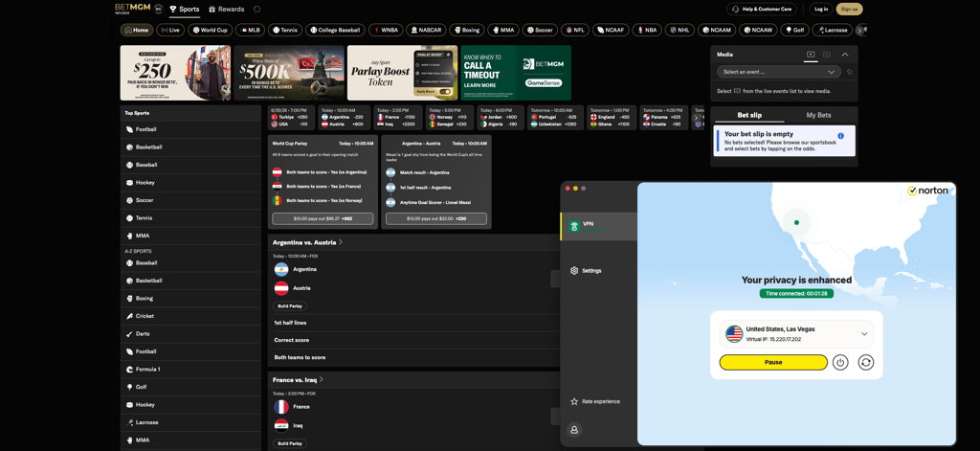Click the Log in button
The height and width of the screenshot is (451, 980).
[x=820, y=10]
